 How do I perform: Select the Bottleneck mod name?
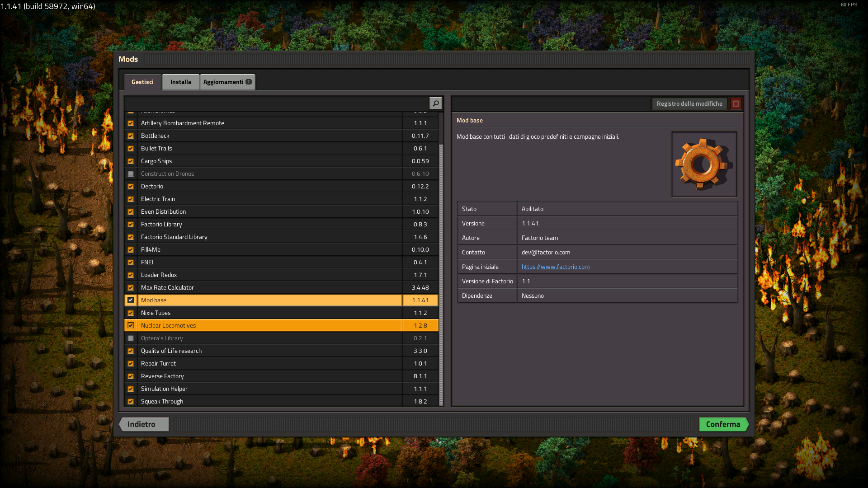click(x=155, y=136)
